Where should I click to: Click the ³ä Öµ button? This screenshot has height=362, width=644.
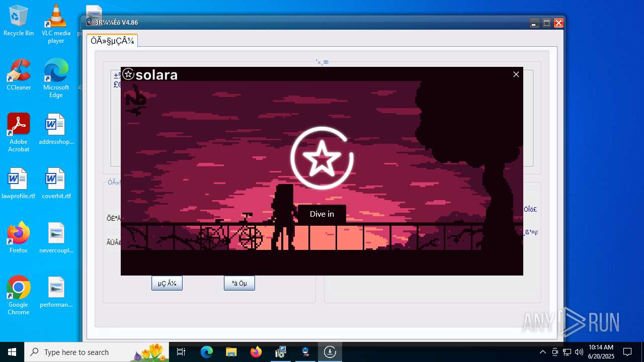tap(239, 283)
